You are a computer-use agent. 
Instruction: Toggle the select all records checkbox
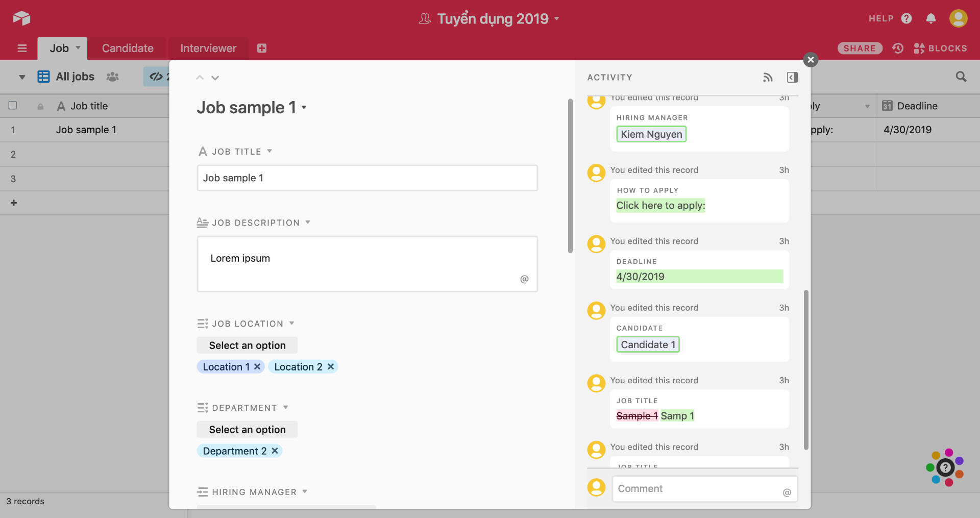pyautogui.click(x=13, y=106)
